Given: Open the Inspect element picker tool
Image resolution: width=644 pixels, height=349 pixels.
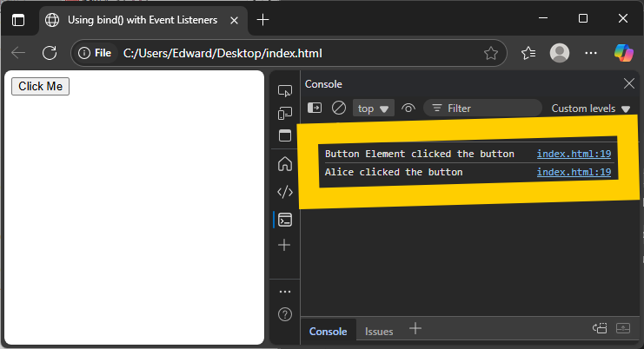Looking at the screenshot, I should [x=285, y=90].
